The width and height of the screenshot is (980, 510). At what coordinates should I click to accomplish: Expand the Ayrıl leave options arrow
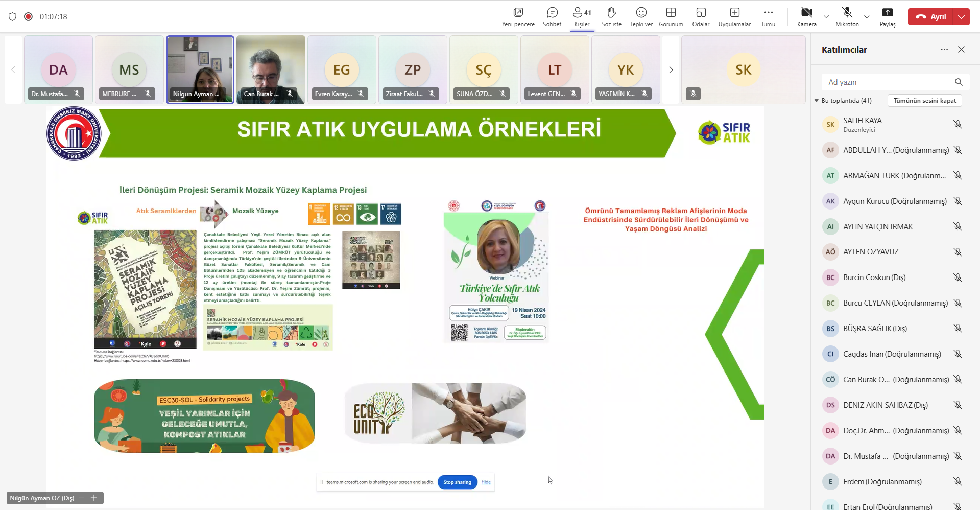click(962, 17)
